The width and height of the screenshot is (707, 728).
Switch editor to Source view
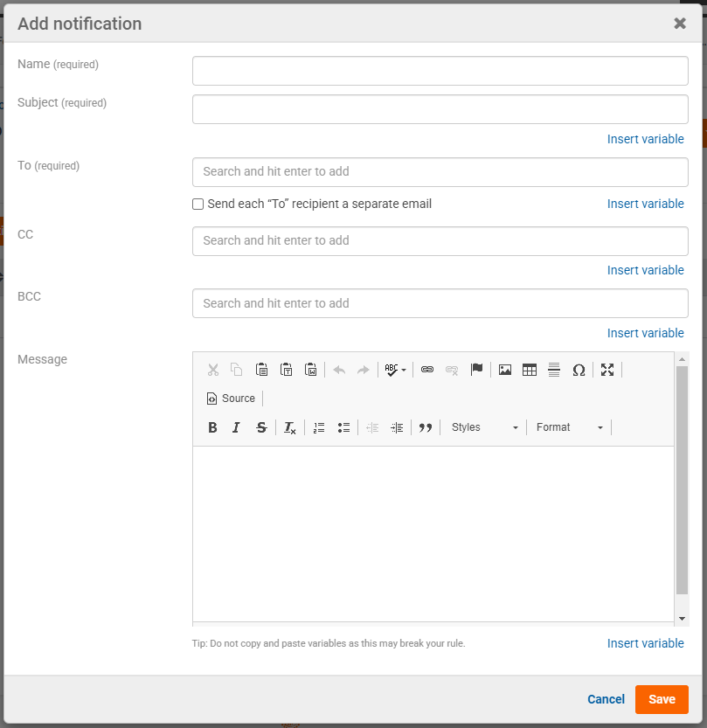[231, 399]
